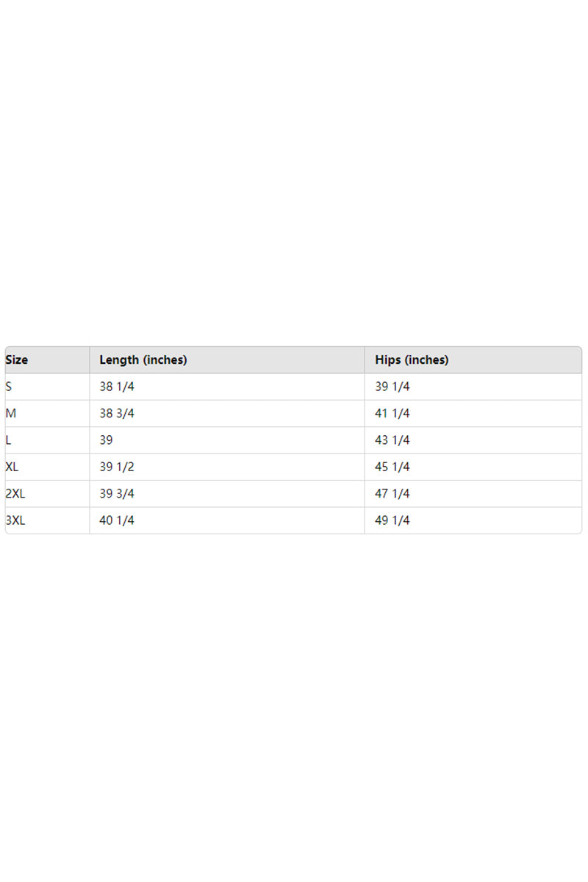Click the 38 1/4 length value

(x=117, y=387)
